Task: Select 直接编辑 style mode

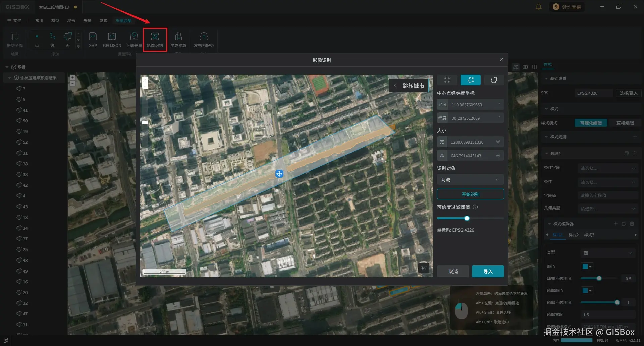Action: click(x=625, y=123)
